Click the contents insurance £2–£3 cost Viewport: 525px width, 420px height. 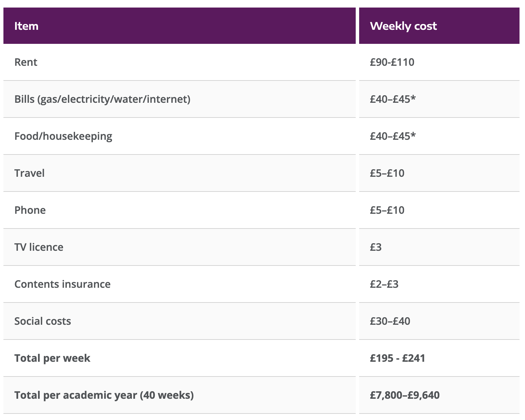pyautogui.click(x=384, y=284)
